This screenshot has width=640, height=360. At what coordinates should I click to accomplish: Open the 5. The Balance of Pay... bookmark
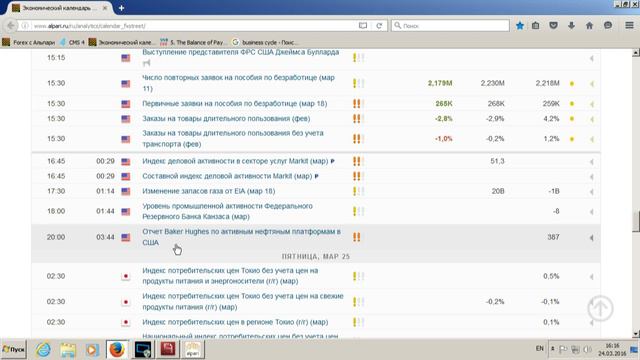192,42
